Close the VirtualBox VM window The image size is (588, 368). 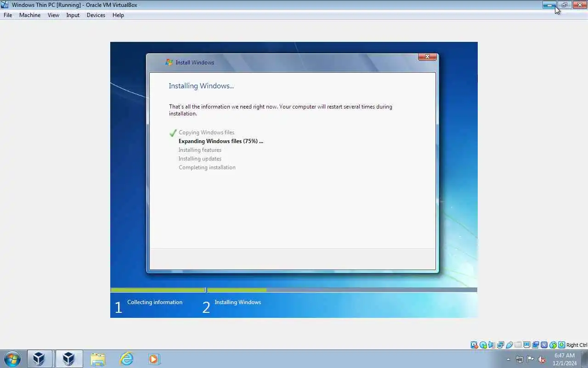(579, 5)
